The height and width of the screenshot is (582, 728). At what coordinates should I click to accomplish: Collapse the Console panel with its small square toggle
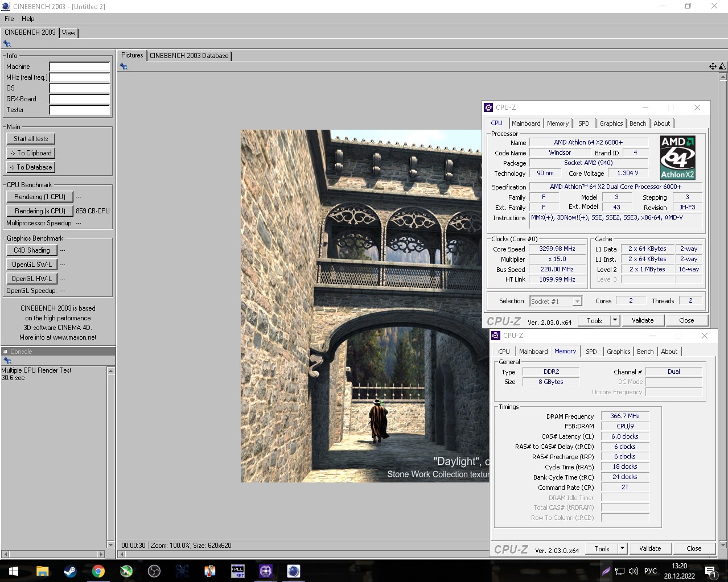5,352
